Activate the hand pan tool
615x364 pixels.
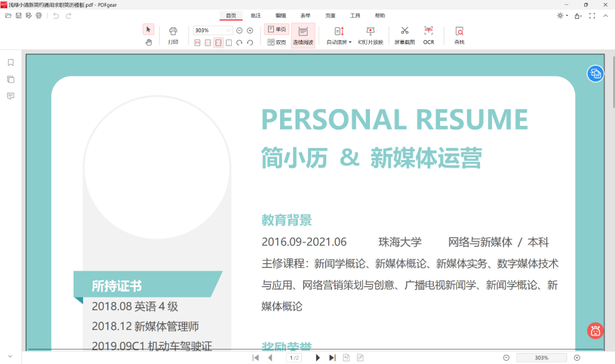[x=148, y=42]
